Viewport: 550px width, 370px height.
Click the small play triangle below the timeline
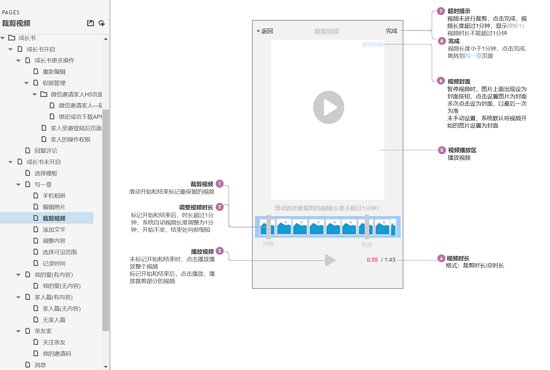[330, 260]
